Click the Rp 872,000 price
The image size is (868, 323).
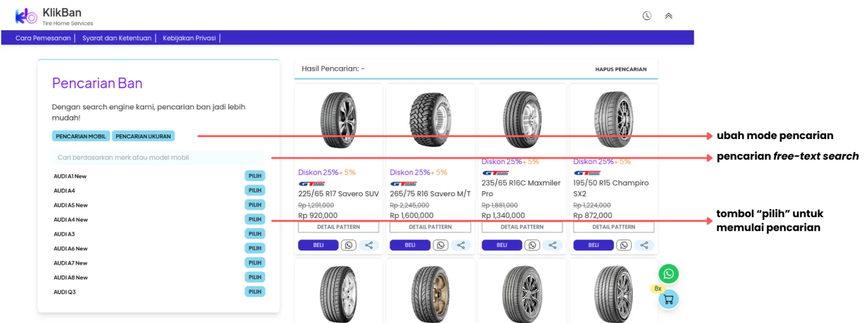click(x=593, y=216)
